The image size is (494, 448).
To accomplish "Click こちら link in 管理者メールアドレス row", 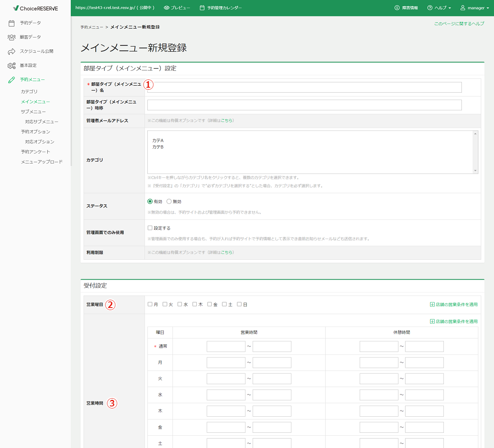I will pos(226,121).
